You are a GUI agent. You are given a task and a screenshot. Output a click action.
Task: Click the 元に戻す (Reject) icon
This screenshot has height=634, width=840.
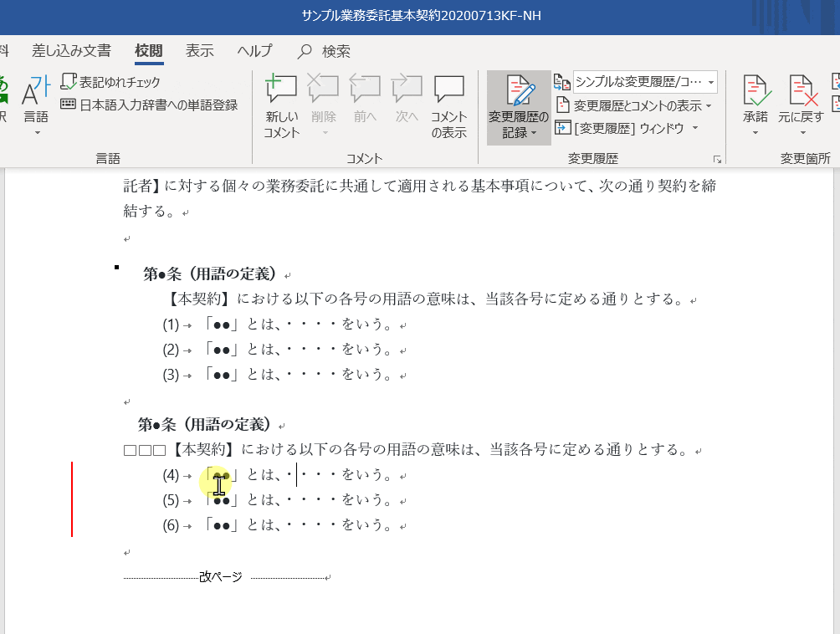pos(802,90)
